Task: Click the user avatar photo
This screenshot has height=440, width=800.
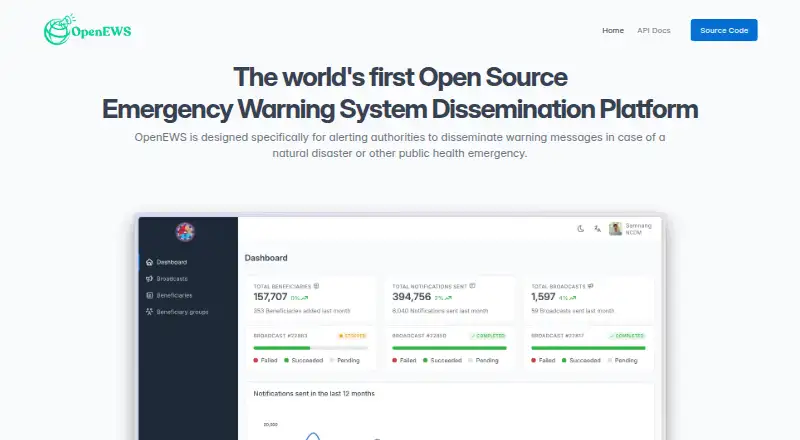Action: pos(616,229)
